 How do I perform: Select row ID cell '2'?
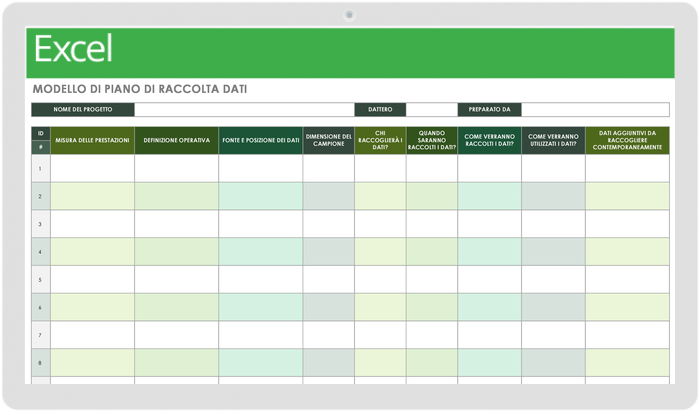pyautogui.click(x=41, y=196)
